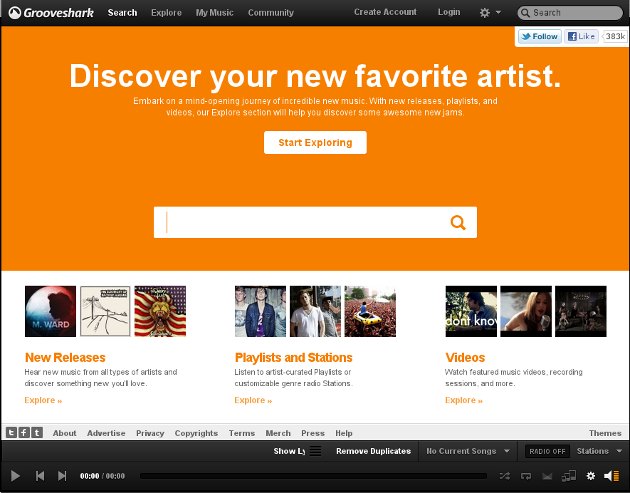Click the magnifier icon in top search field
The height and width of the screenshot is (493, 630).
525,13
